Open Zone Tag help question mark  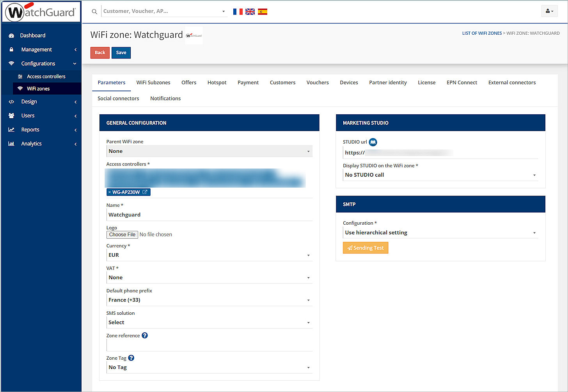pyautogui.click(x=131, y=358)
